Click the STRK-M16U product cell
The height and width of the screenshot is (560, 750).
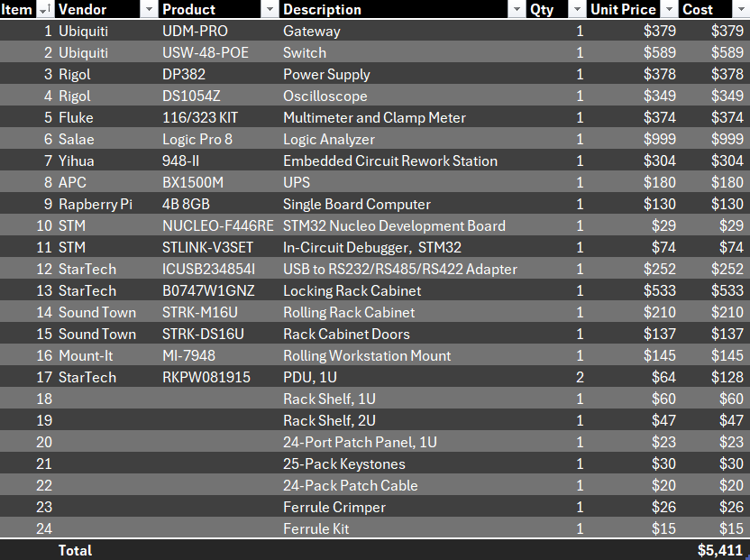[x=220, y=313]
